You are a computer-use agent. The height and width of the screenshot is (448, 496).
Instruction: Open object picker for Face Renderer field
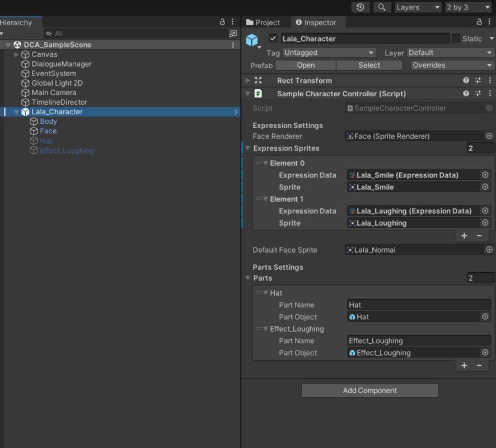click(x=489, y=136)
